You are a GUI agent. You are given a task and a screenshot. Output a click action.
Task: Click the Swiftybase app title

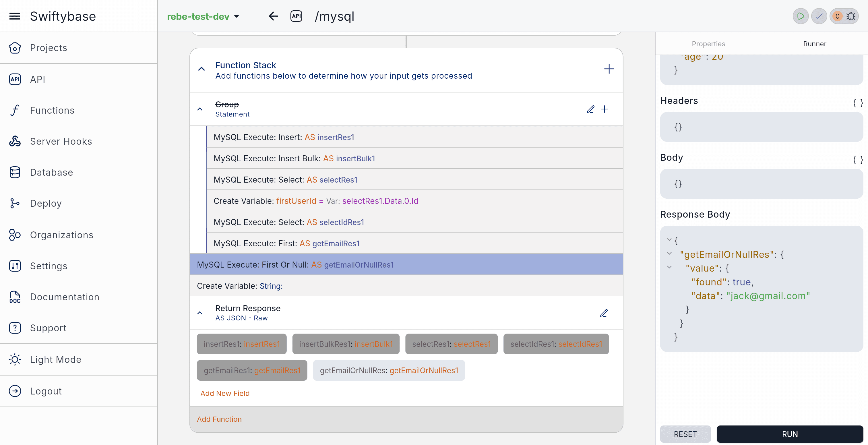click(x=63, y=16)
